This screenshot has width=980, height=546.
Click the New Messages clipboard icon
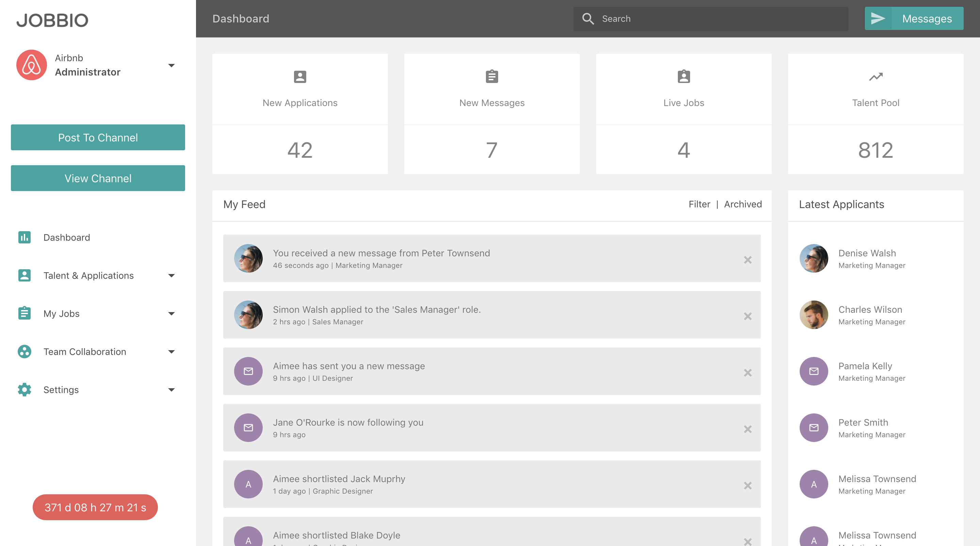[x=491, y=76]
